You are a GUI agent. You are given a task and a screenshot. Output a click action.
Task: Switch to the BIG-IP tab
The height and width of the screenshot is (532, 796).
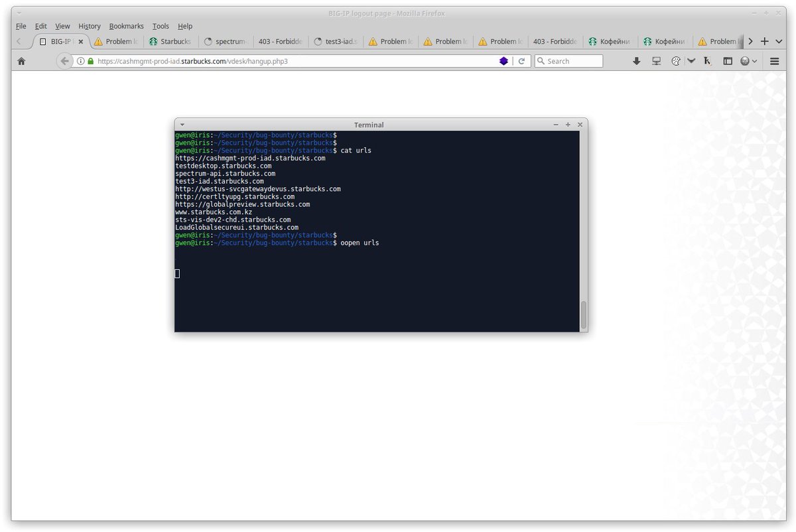pos(60,41)
